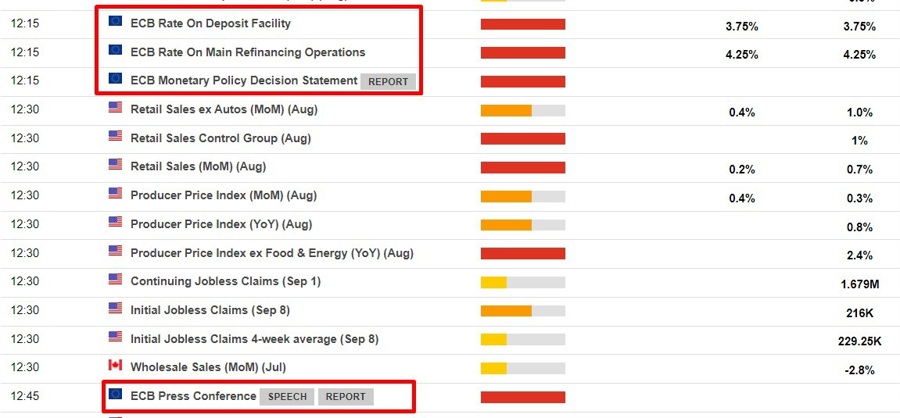Open Retail Sales (MoM) (Aug) event
This screenshot has width=900, height=418.
(x=210, y=167)
